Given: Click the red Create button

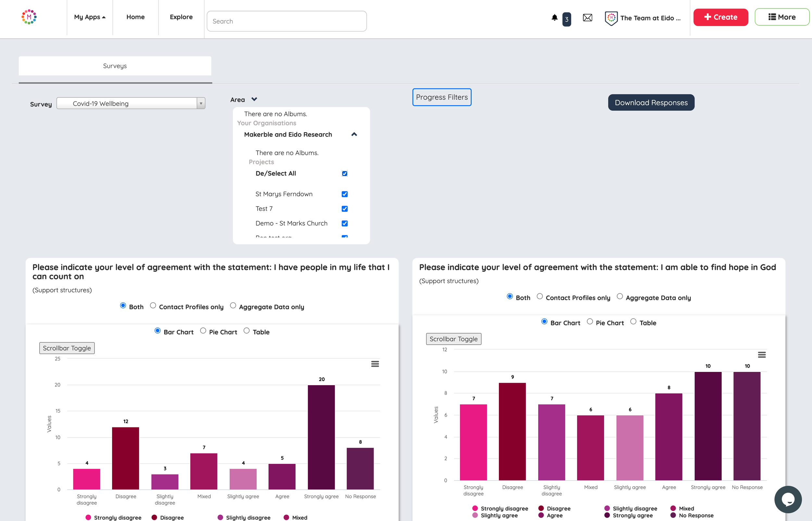Looking at the screenshot, I should pos(720,17).
